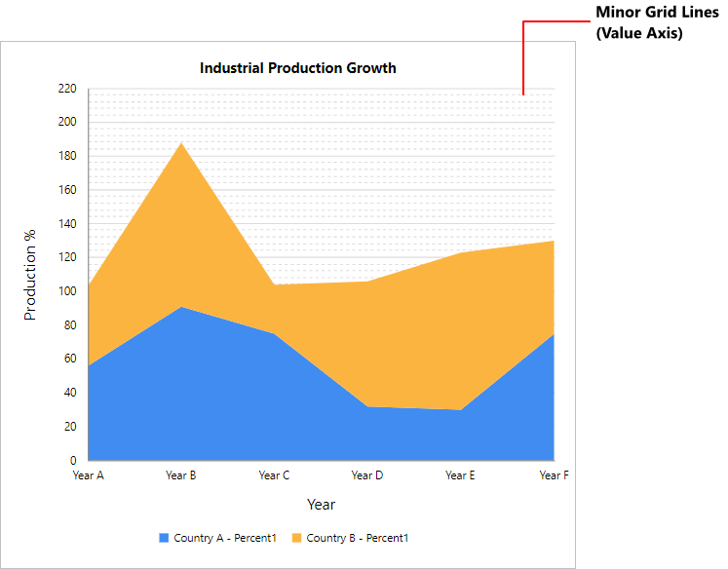Select the Industrial Production Growth chart title
Screen dimensions: 728x569
297,68
